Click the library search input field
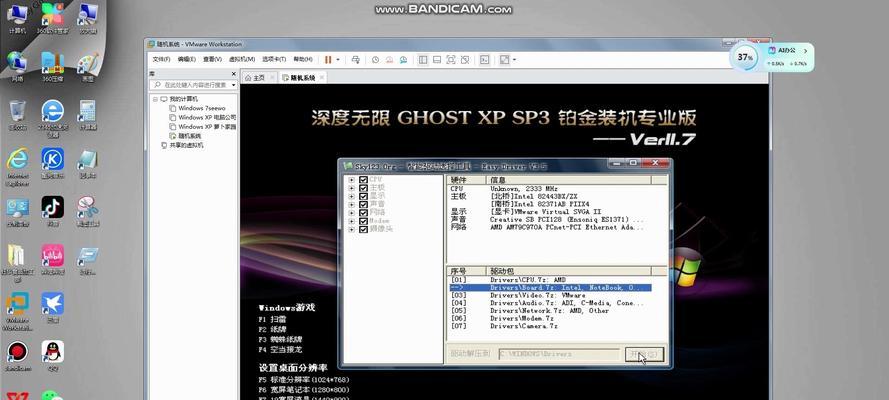The width and height of the screenshot is (889, 400). [x=194, y=84]
